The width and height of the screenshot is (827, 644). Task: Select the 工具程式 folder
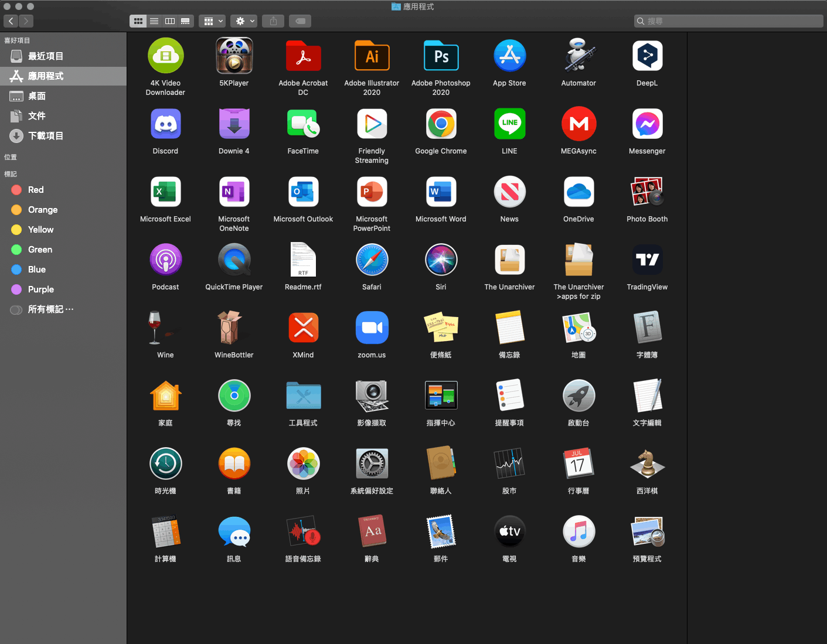tap(303, 396)
